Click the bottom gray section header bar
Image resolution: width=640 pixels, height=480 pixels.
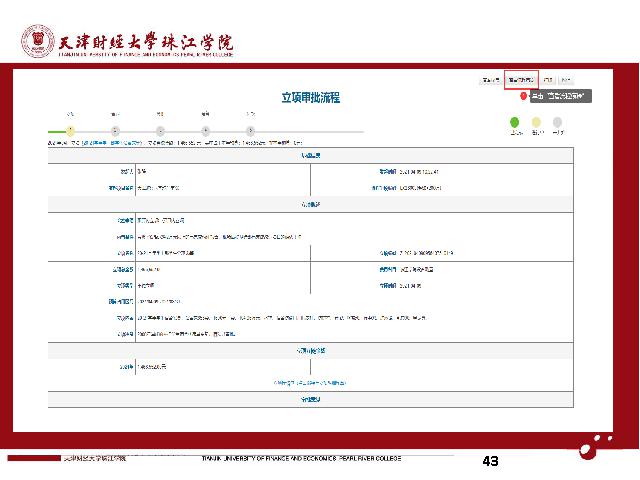[x=311, y=400]
